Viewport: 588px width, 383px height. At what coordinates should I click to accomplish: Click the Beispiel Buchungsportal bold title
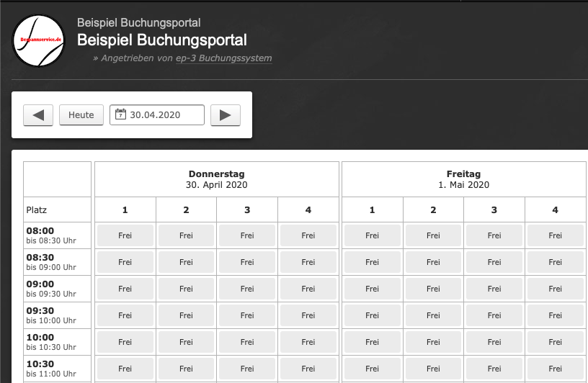(x=162, y=40)
